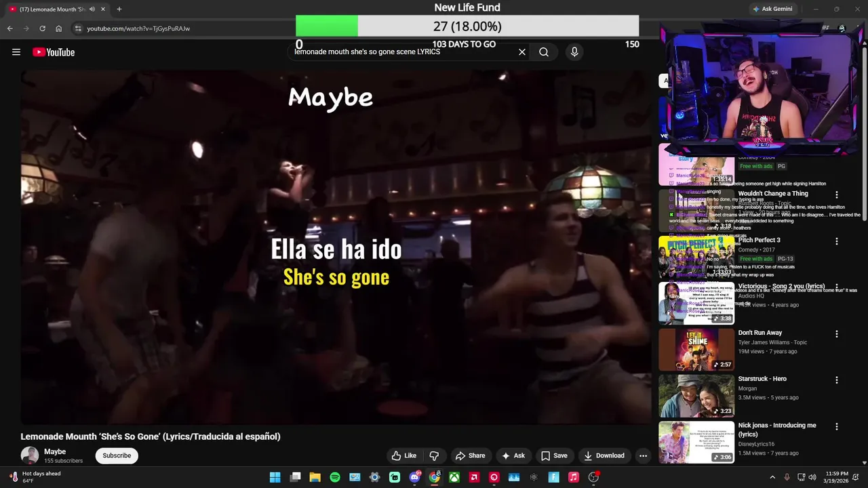Viewport: 868px width, 488px height.
Task: Open Wouldn't Change a Thing title
Action: pyautogui.click(x=773, y=194)
